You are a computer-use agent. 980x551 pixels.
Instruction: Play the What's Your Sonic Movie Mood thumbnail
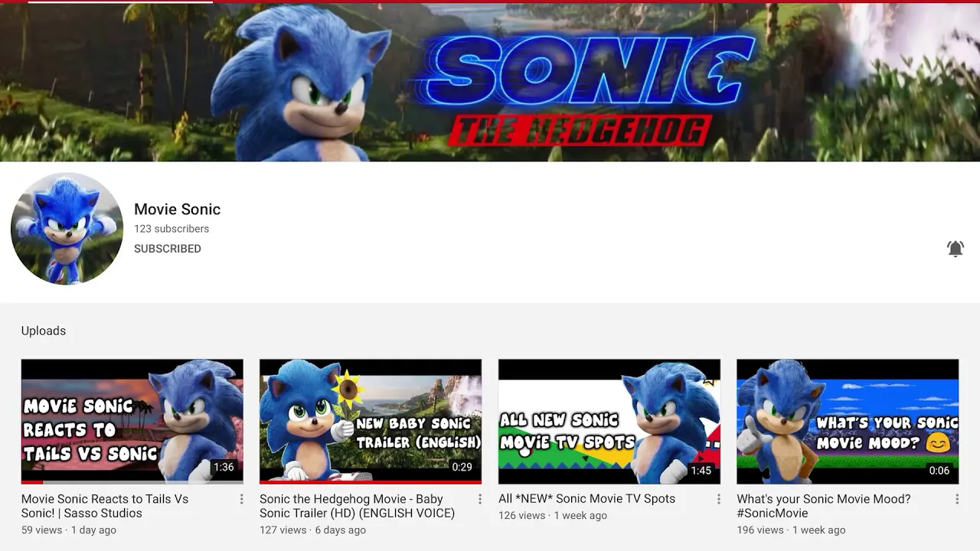tap(848, 422)
